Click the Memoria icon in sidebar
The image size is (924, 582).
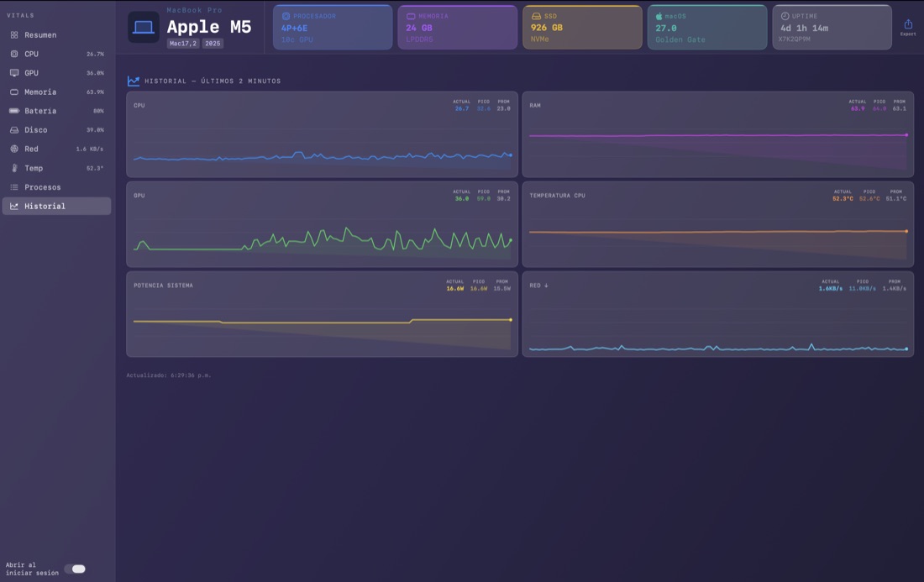click(14, 92)
